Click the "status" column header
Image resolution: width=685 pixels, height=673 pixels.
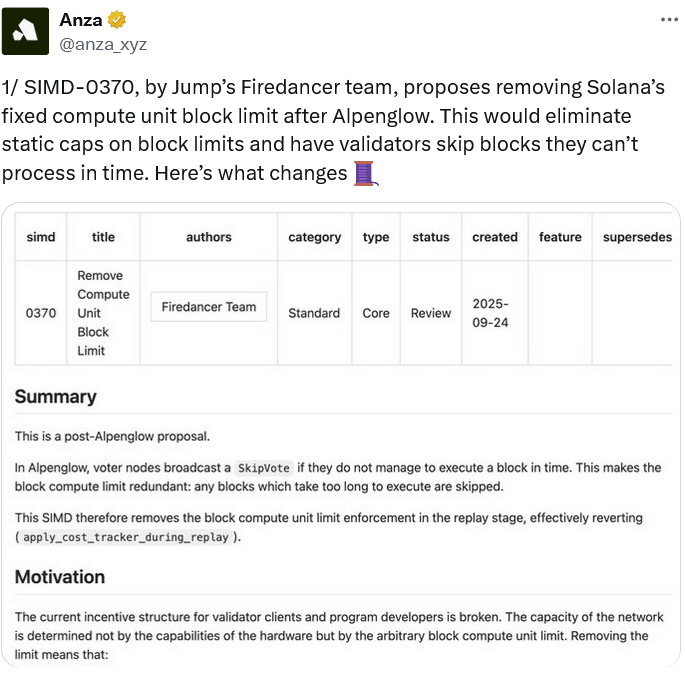pyautogui.click(x=431, y=237)
